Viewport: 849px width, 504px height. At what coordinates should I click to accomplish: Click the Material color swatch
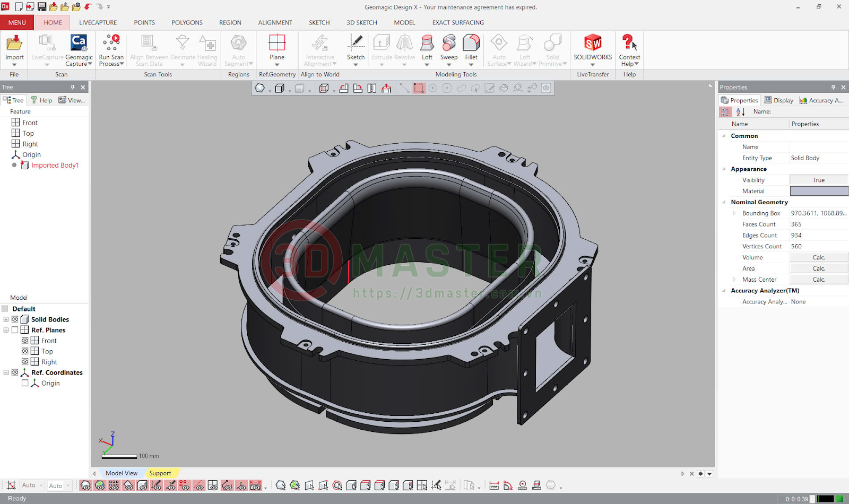coord(819,191)
